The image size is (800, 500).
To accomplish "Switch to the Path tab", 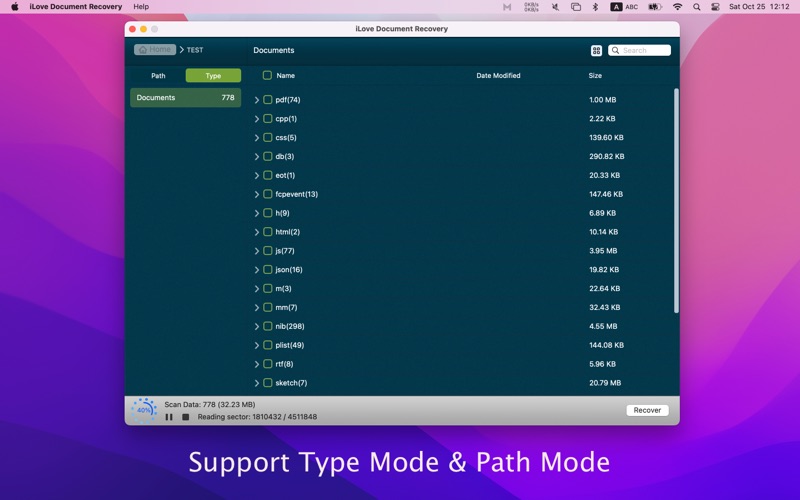I will click(x=158, y=76).
